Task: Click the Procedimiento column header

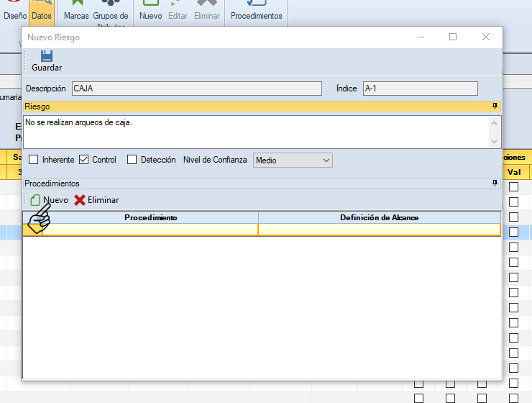Action: [x=150, y=217]
